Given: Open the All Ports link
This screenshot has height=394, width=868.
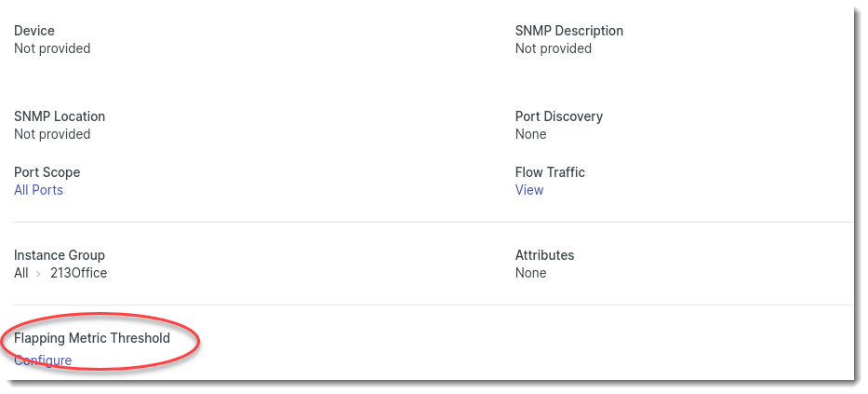Looking at the screenshot, I should tap(38, 190).
